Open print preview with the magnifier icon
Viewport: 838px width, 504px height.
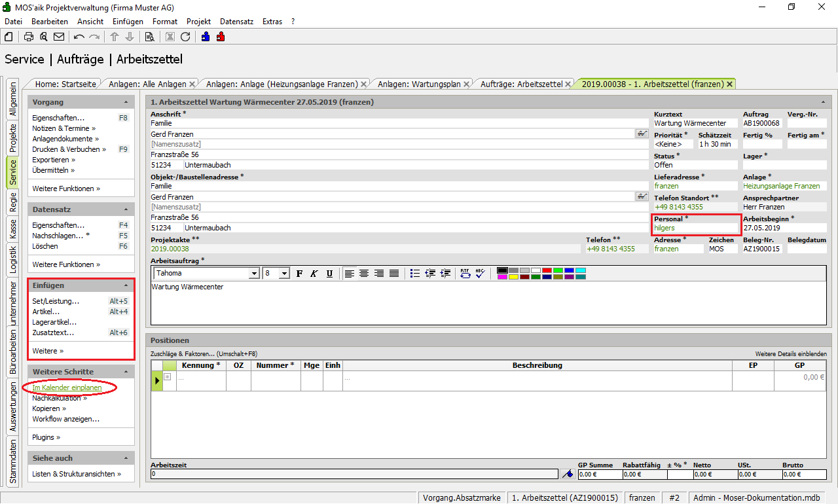tap(44, 37)
